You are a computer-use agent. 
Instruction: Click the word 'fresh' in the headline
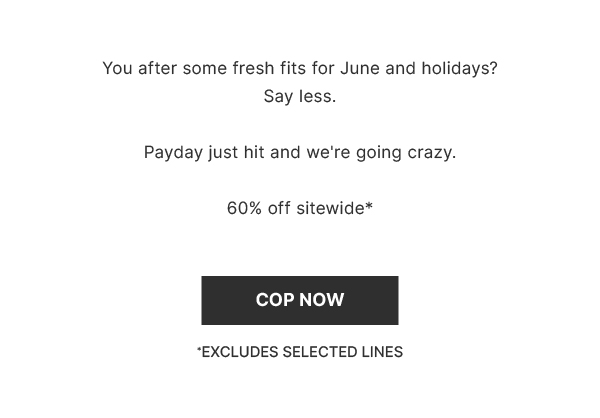click(253, 69)
